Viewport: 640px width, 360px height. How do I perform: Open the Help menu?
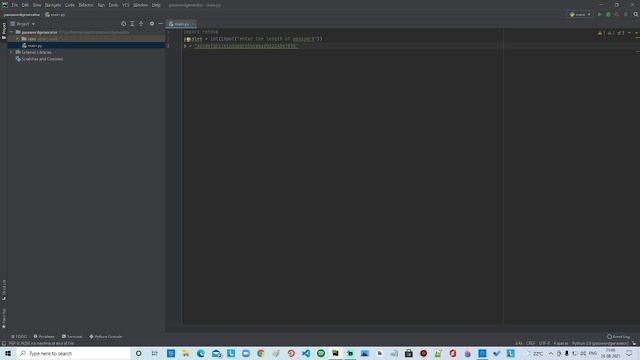tap(156, 5)
